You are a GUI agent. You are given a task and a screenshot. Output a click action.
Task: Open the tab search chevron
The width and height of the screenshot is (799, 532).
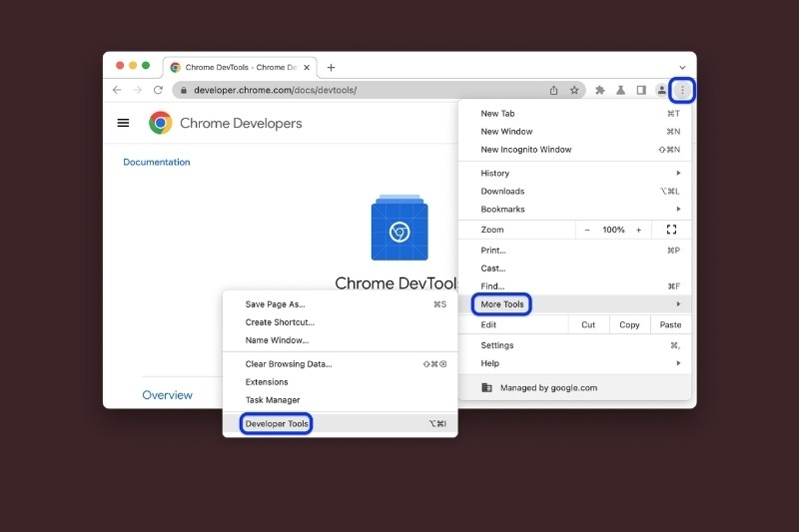[x=682, y=67]
